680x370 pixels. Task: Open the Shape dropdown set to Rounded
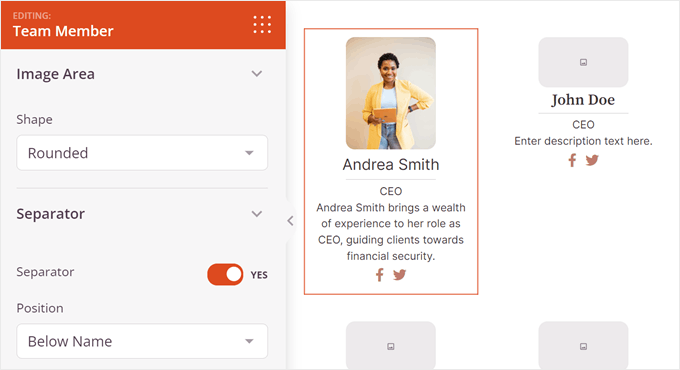point(142,153)
